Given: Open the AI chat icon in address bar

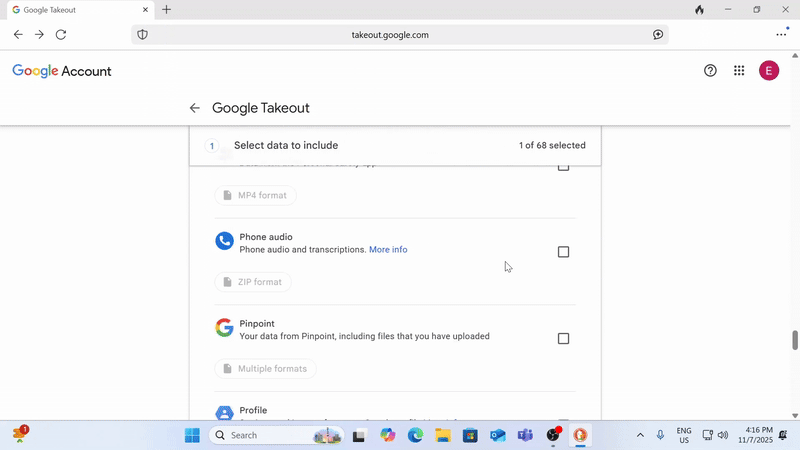Looking at the screenshot, I should point(658,35).
